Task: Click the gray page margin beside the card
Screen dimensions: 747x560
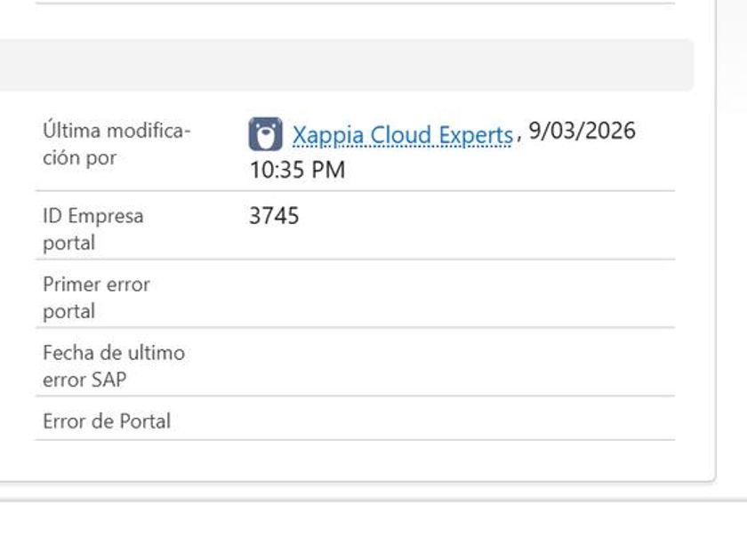Action: pos(732,267)
